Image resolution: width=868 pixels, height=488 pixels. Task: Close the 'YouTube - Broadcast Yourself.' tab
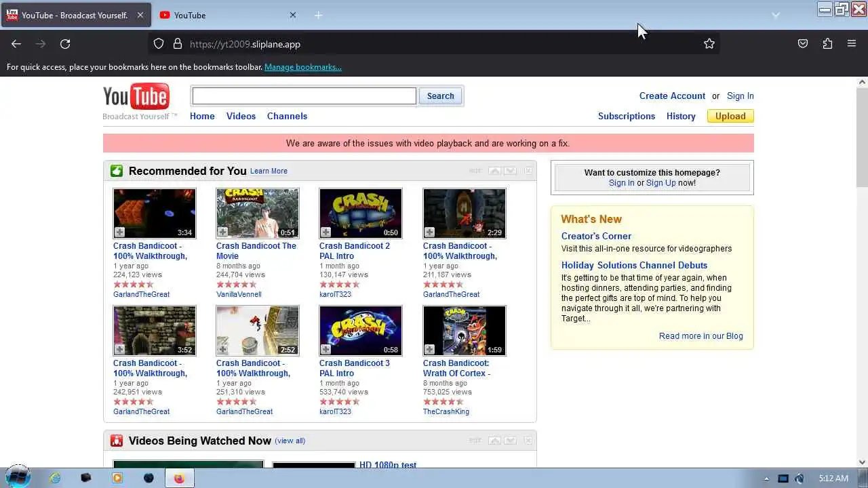tap(140, 15)
